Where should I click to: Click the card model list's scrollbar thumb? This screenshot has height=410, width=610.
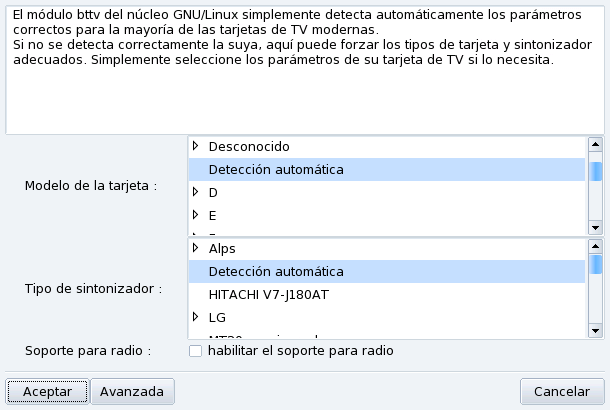596,171
